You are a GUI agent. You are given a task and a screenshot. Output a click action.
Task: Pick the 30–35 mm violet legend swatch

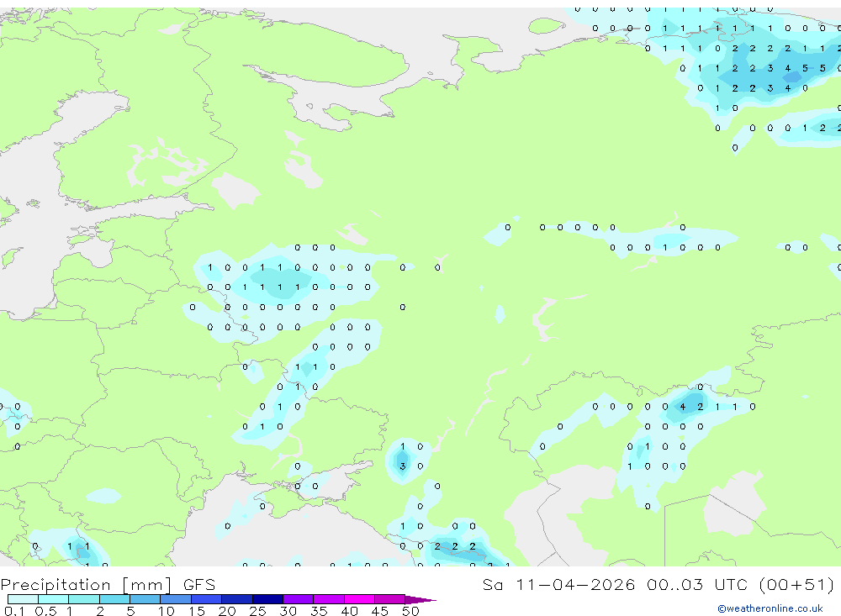pos(299,599)
